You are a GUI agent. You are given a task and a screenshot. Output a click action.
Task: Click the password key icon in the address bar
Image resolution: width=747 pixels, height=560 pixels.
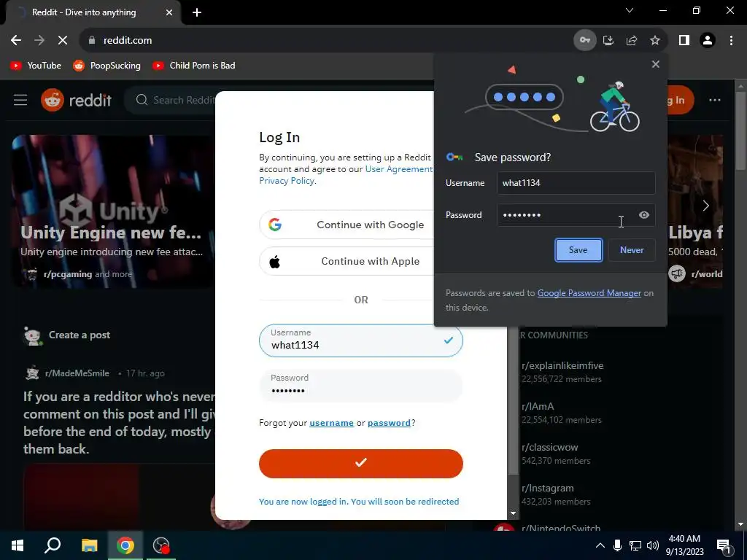pyautogui.click(x=584, y=41)
